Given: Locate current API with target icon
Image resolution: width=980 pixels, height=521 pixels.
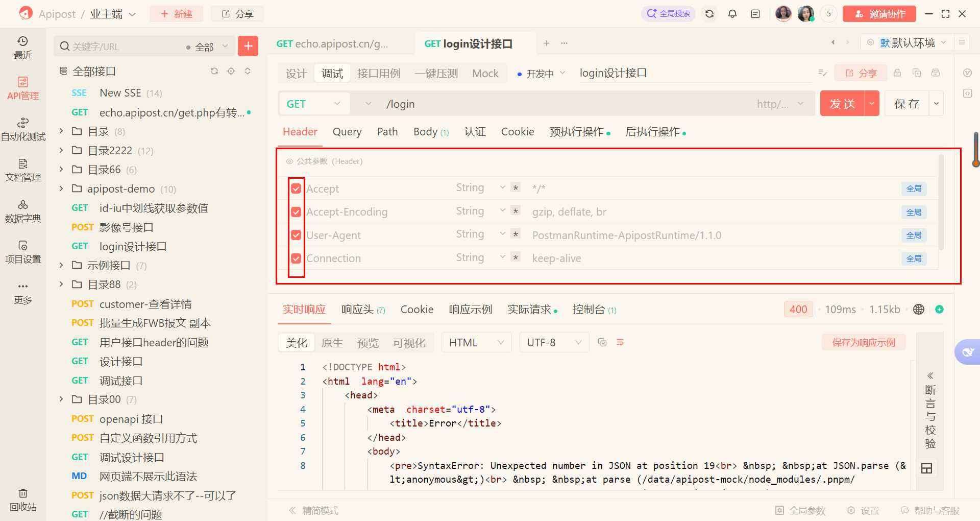Looking at the screenshot, I should [231, 71].
